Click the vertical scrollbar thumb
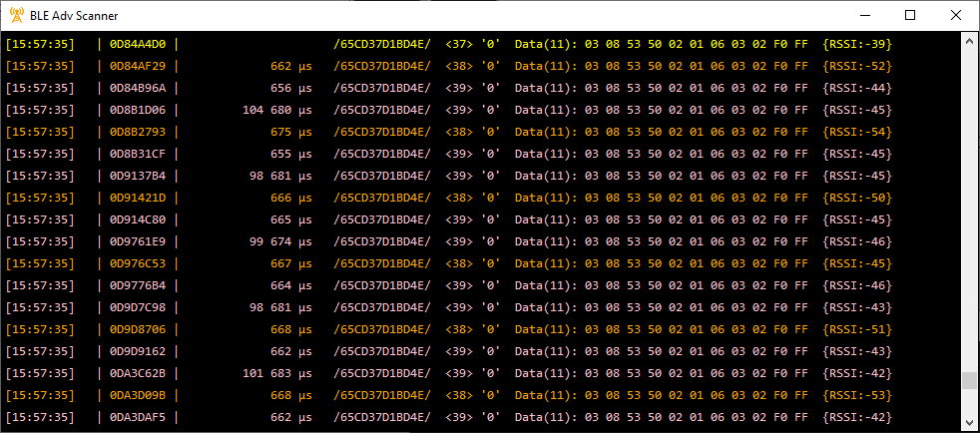The image size is (980, 433). (x=969, y=380)
